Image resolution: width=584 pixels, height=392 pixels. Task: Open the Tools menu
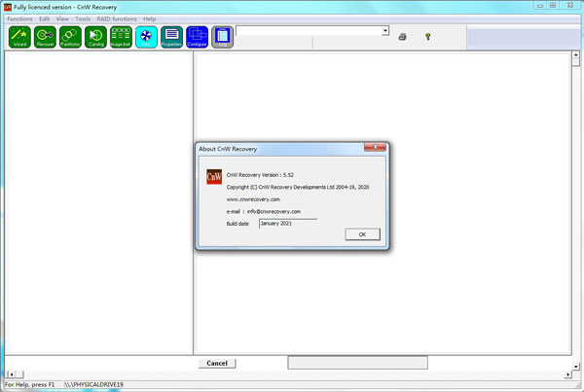pos(83,18)
